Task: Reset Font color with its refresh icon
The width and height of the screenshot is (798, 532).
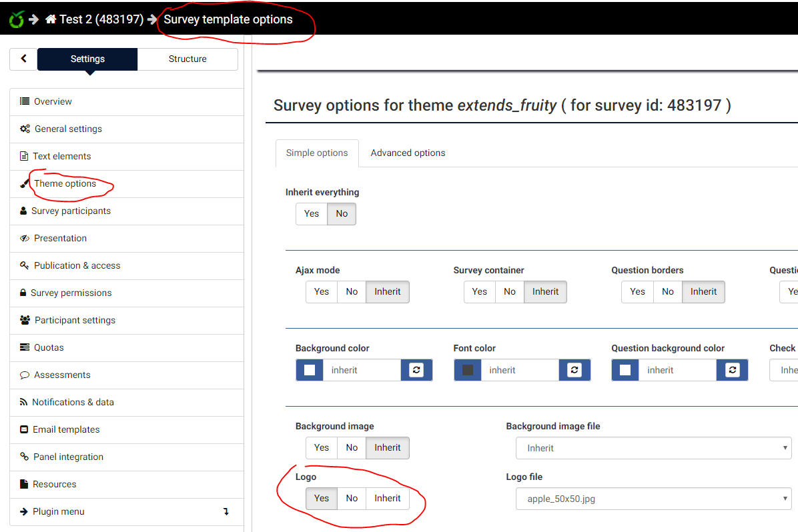Action: tap(574, 370)
